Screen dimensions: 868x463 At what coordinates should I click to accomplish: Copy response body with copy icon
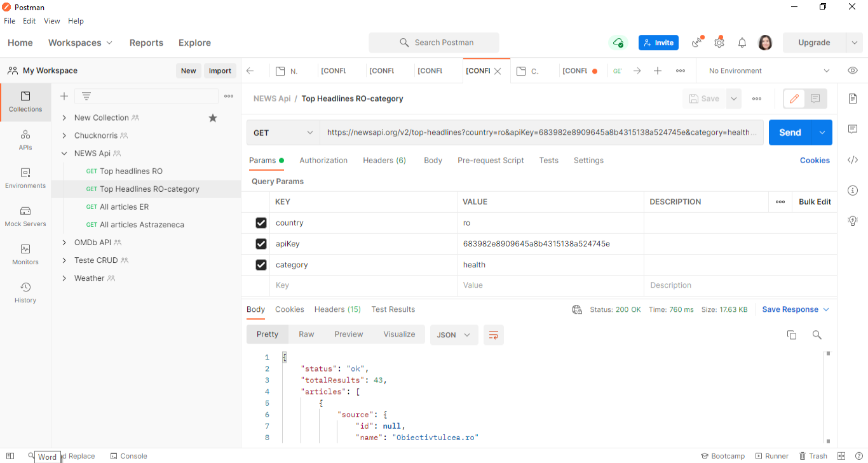(792, 335)
